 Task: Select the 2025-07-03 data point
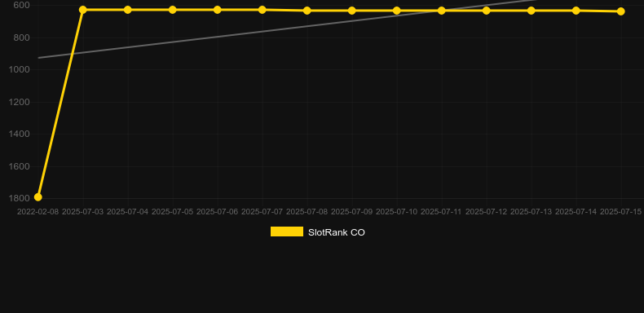click(x=83, y=10)
